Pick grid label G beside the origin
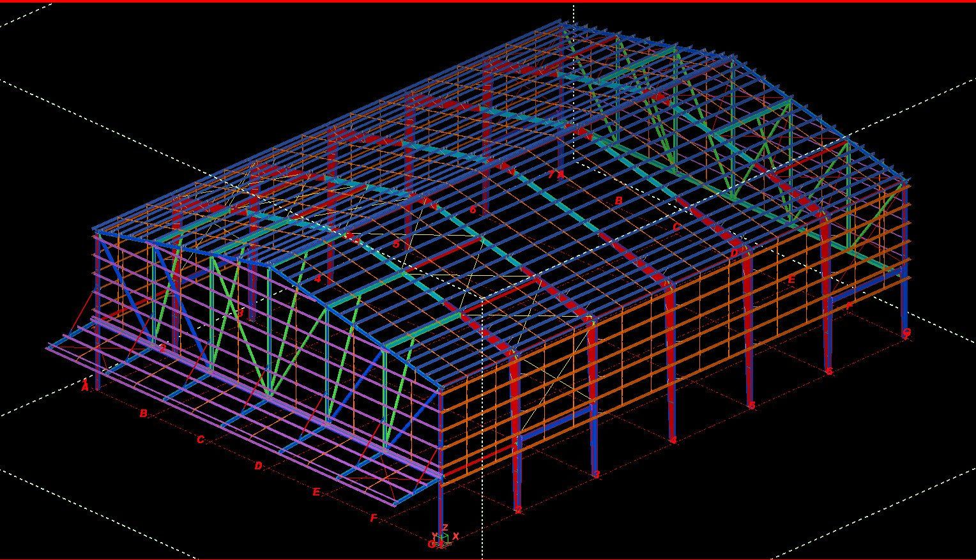Viewport: 976px width, 560px height. pyautogui.click(x=431, y=545)
